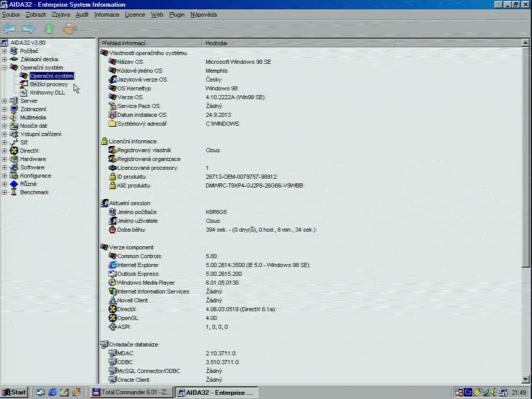Click the taskbar clock 21:49
The image size is (532, 399).
pos(518,393)
